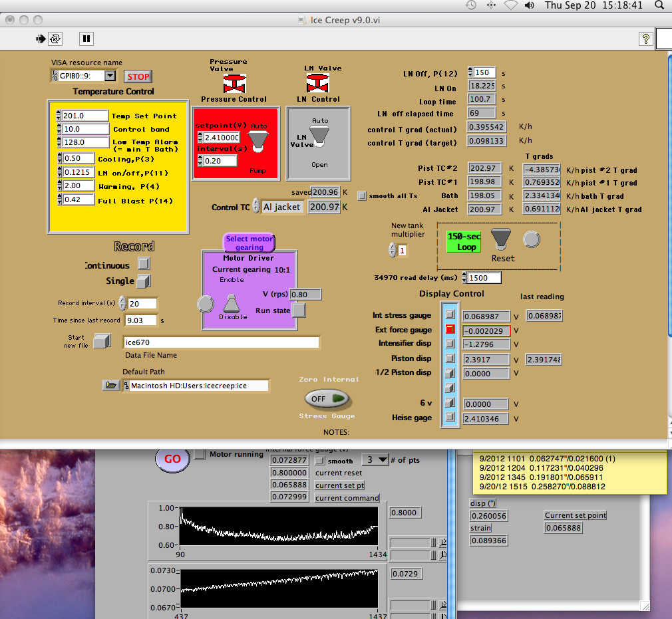The width and height of the screenshot is (672, 619).
Task: Toggle the Continuous record checkbox
Action: (x=144, y=264)
